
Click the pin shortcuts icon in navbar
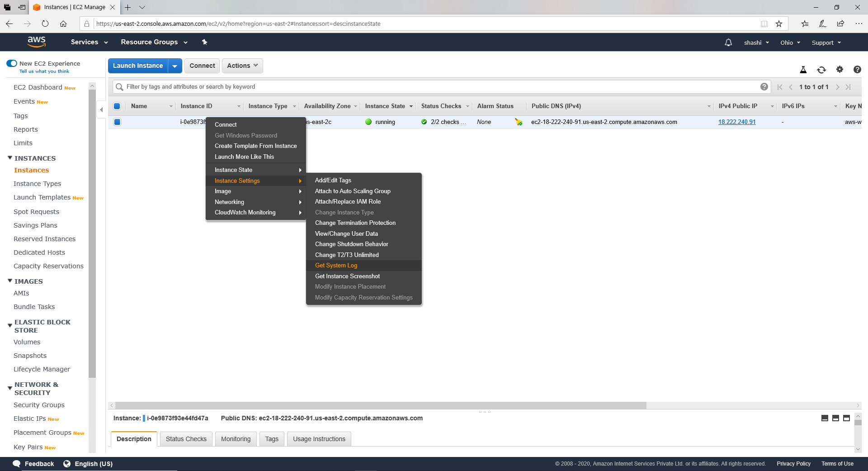click(204, 42)
